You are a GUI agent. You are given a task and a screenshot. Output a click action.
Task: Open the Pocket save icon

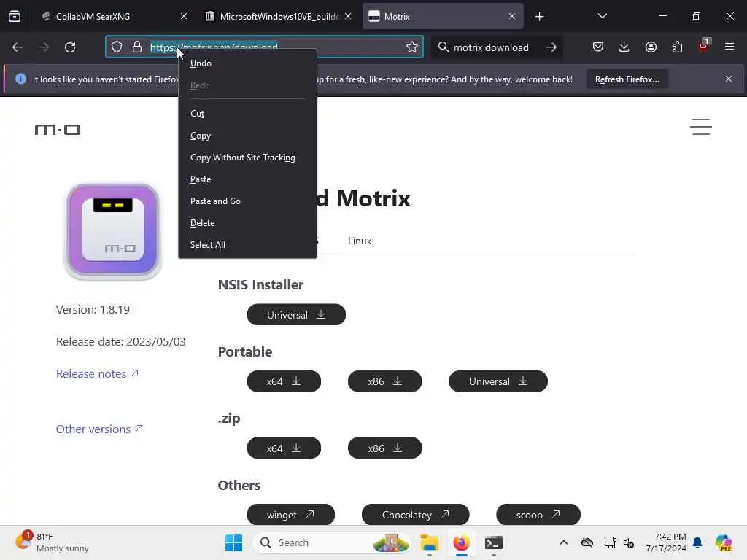(x=598, y=47)
